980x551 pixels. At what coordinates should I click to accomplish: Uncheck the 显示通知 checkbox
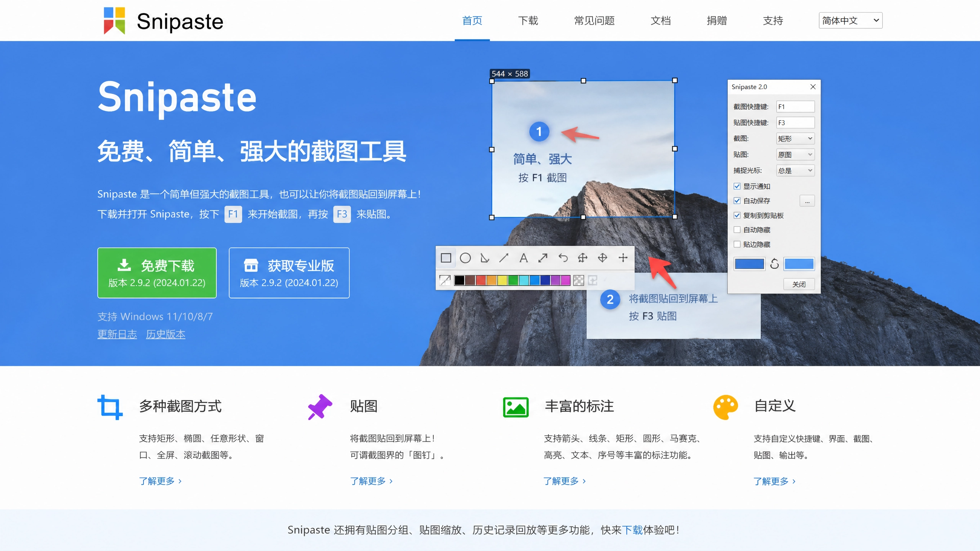click(737, 186)
